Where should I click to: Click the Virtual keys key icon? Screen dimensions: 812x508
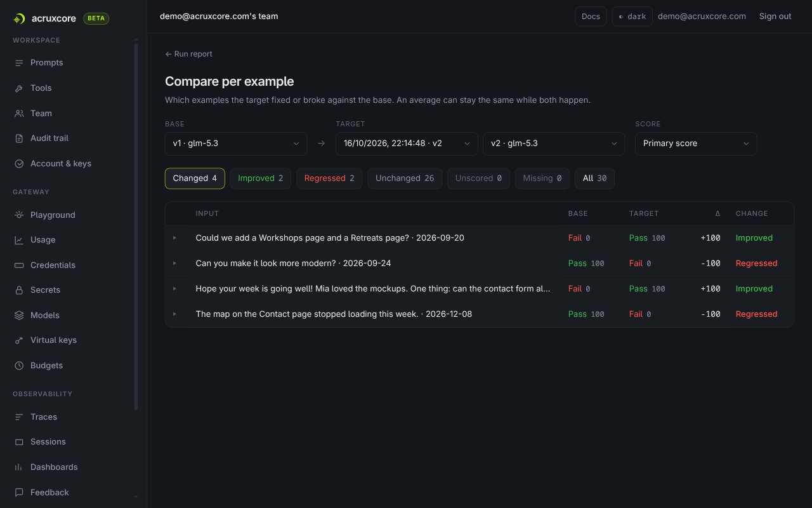[19, 340]
